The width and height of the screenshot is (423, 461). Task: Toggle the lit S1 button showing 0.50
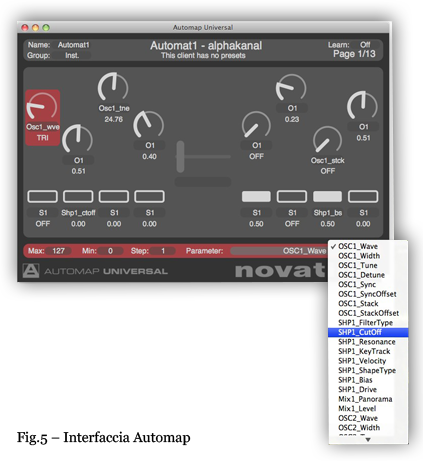[x=256, y=197]
